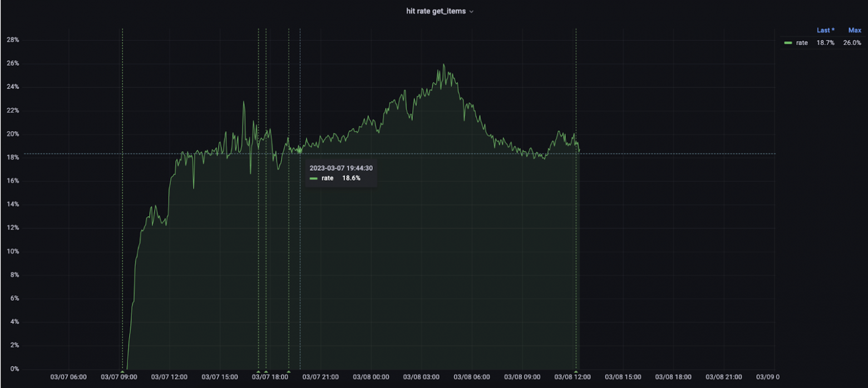The width and height of the screenshot is (868, 388).
Task: Open the 'hit rate get_items' panel title menu
Action: [x=436, y=11]
